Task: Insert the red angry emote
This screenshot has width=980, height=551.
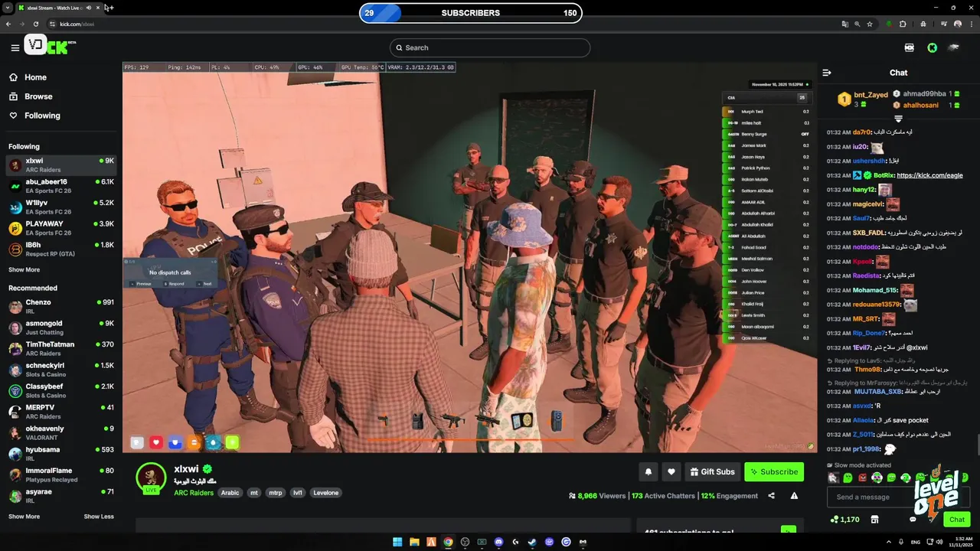Action: 862,478
